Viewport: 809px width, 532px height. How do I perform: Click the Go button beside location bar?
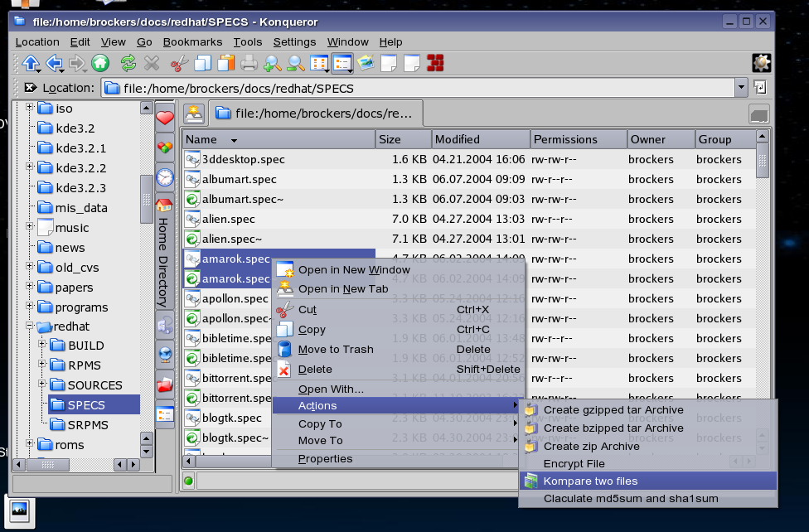[760, 88]
